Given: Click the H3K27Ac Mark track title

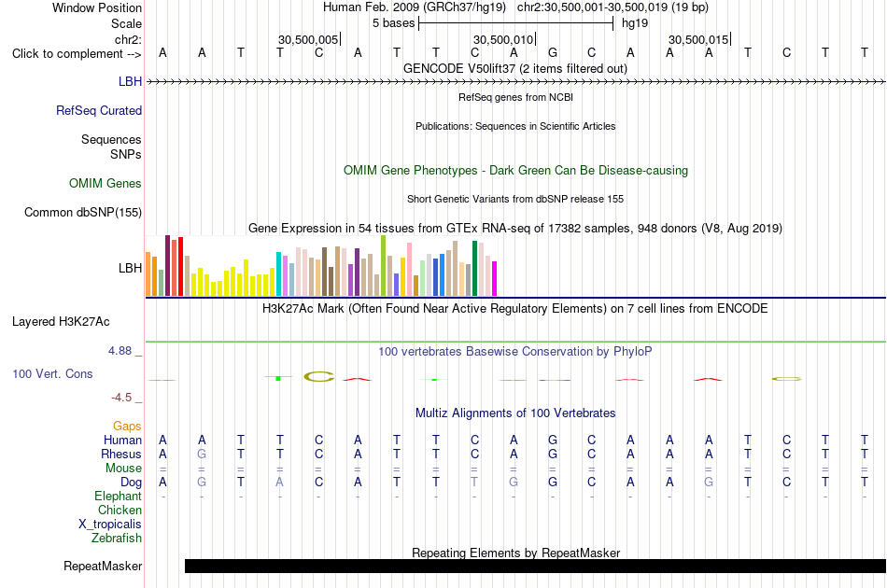Looking at the screenshot, I should pyautogui.click(x=515, y=309).
